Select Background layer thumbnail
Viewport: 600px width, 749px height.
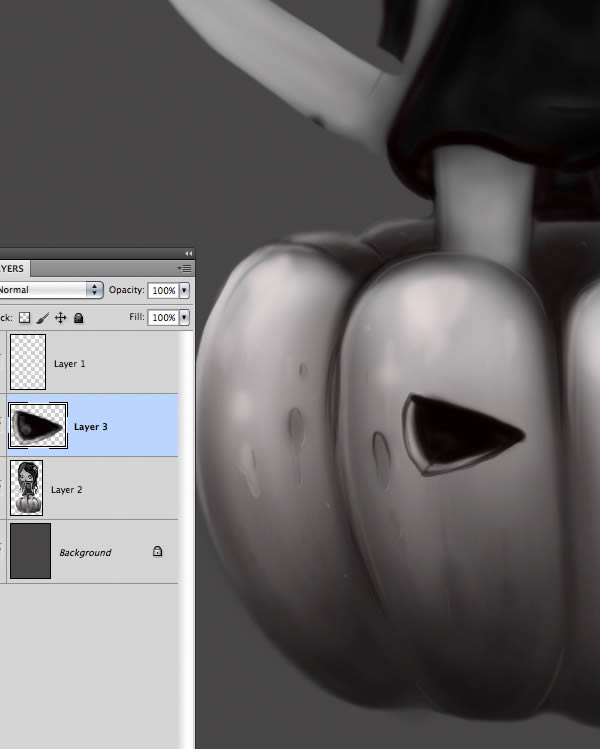coord(30,551)
